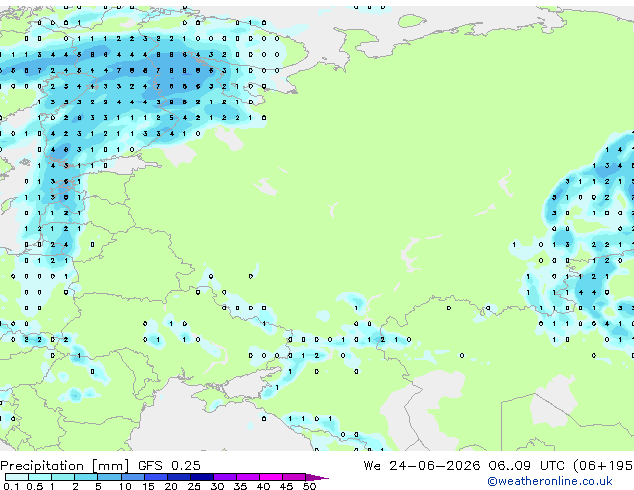Click the legend swatch between 20 and 25
This screenshot has width=634, height=490.
179,477
